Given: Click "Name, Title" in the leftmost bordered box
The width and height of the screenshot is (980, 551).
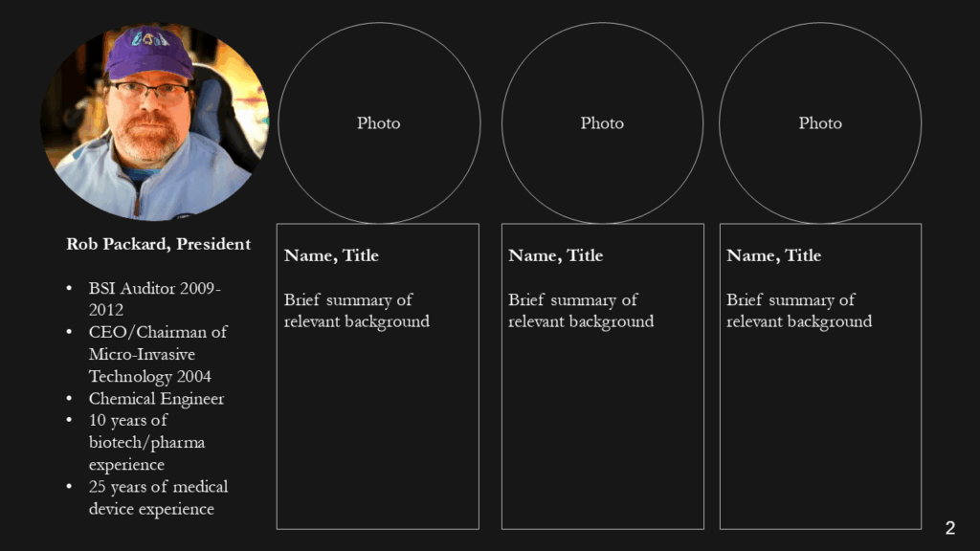Looking at the screenshot, I should click(x=331, y=255).
